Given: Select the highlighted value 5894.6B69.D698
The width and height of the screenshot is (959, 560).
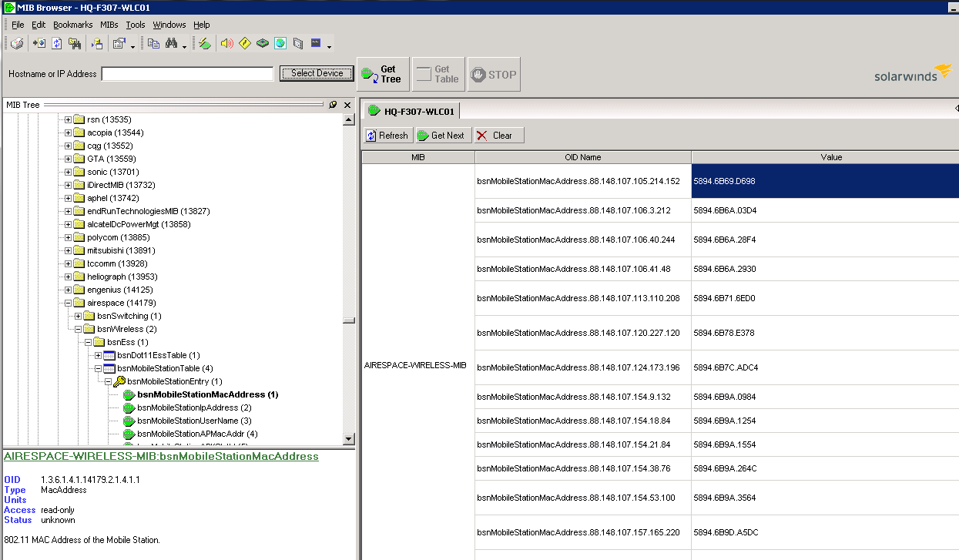Looking at the screenshot, I should click(x=825, y=181).
